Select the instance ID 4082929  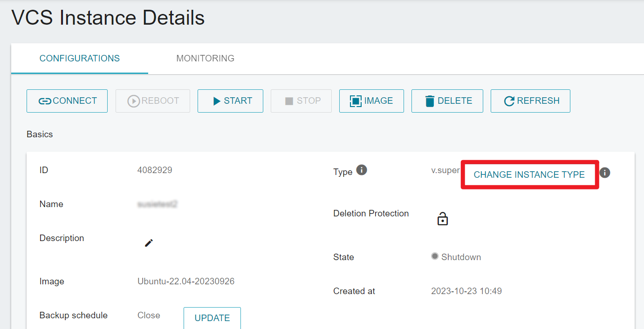(x=155, y=170)
